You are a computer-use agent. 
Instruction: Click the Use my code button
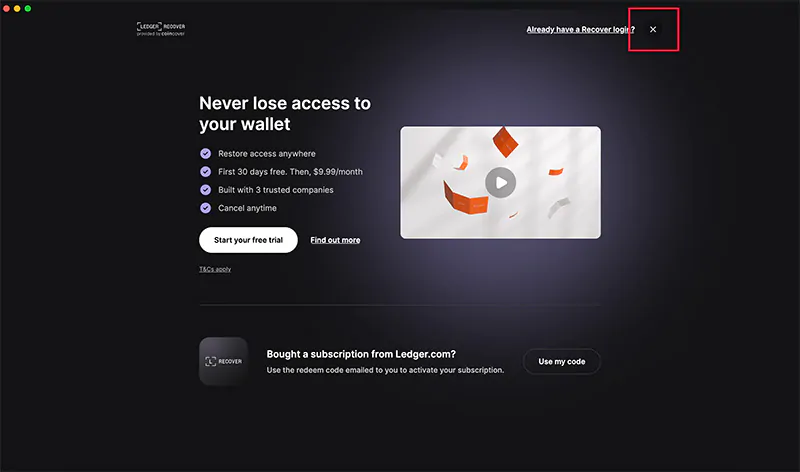tap(562, 361)
